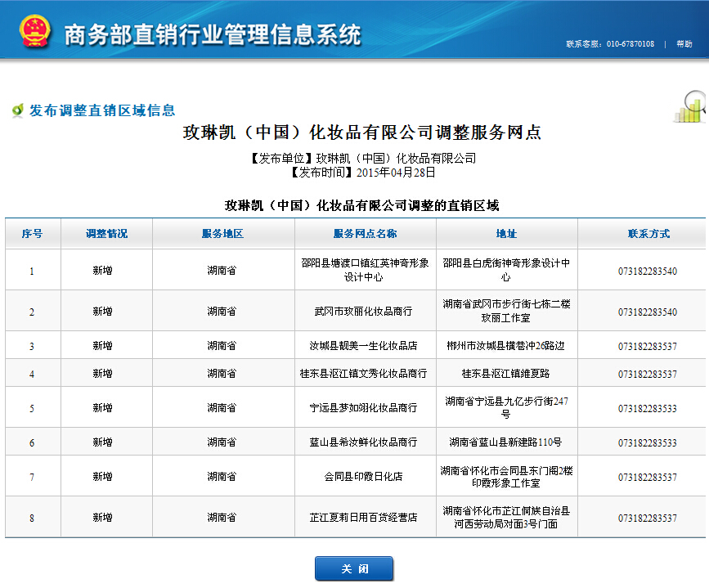Click sequence number 2 in the table
Image resolution: width=709 pixels, height=588 pixels.
pyautogui.click(x=32, y=312)
